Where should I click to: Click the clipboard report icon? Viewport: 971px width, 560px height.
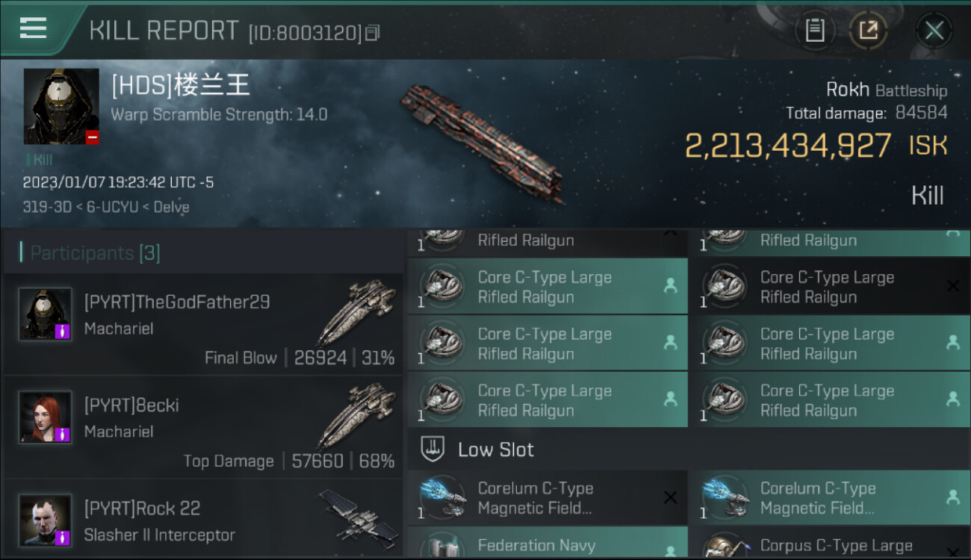tap(815, 31)
